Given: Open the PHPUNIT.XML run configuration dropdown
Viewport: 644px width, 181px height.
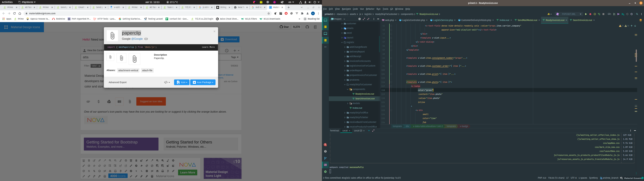Looking at the screenshot, I should tap(569, 14).
